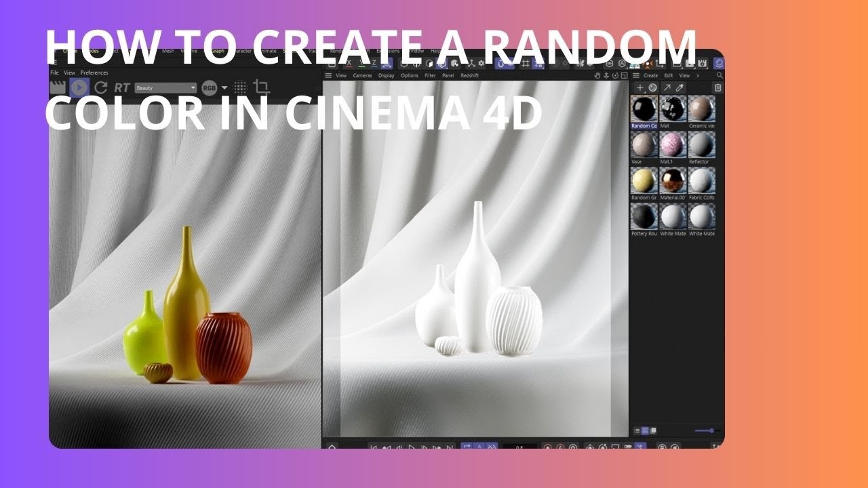Open edit render settings clapperboard-gear icon
Viewport: 868px width, 488px height.
(x=702, y=63)
